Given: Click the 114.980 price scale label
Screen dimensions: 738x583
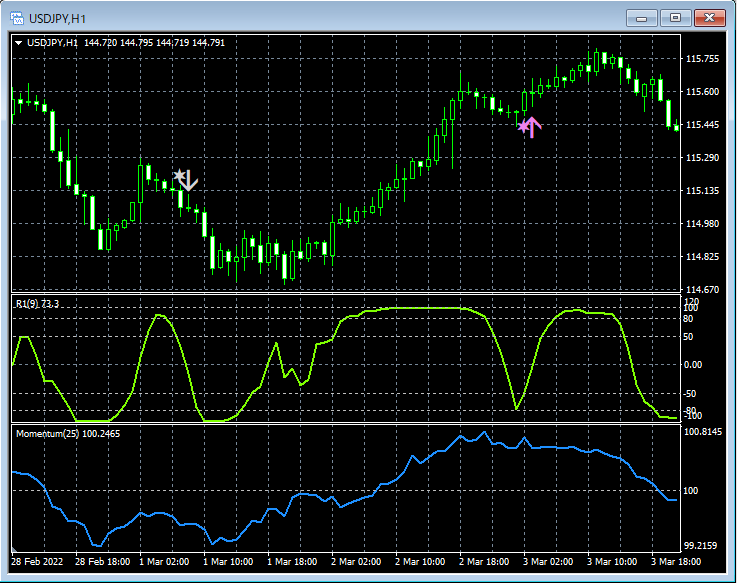Looking at the screenshot, I should 702,224.
